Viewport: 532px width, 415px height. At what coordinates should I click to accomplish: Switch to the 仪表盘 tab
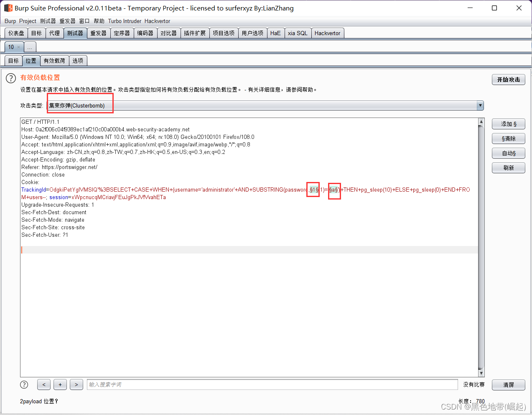(x=16, y=33)
